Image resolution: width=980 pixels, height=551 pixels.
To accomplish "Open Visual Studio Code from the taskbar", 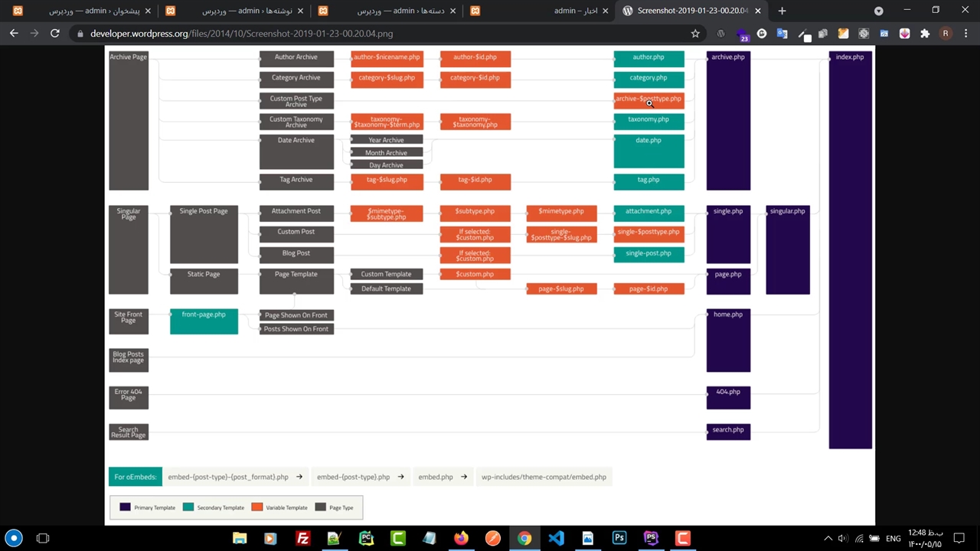I will pos(556,538).
